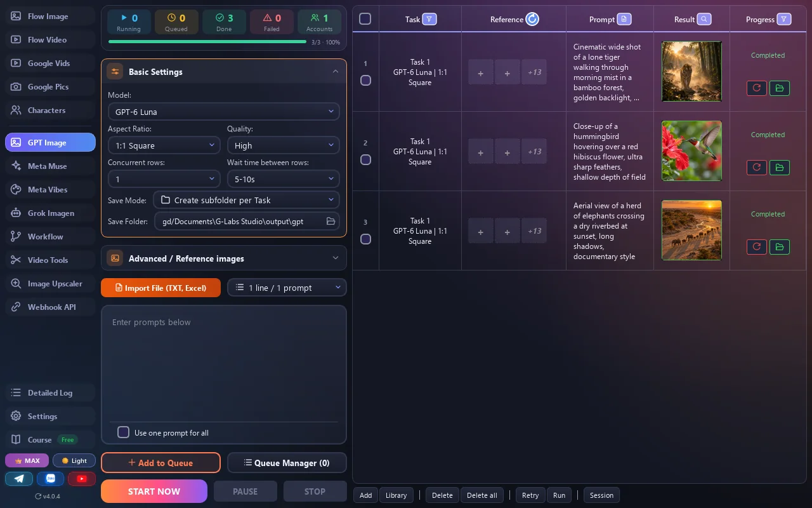Expand Advanced / Reference images section
This screenshot has height=508, width=812.
(x=224, y=258)
